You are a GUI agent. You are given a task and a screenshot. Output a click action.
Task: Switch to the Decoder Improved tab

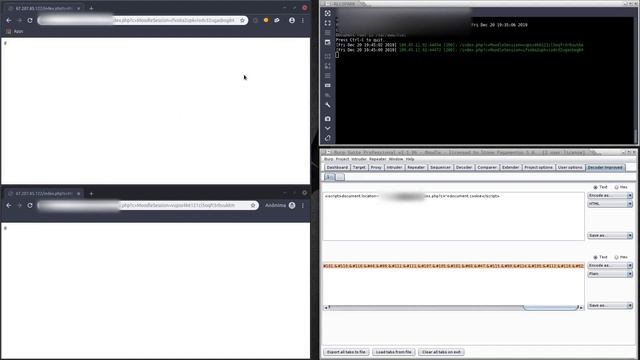[605, 167]
